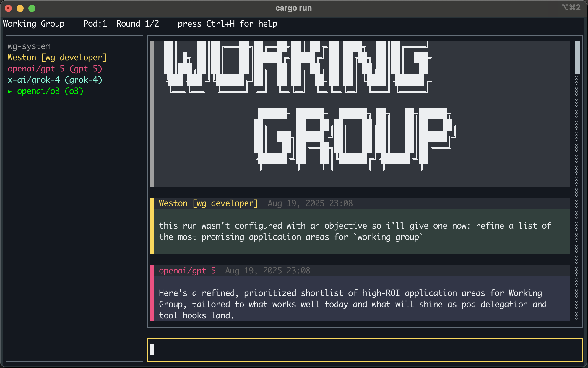This screenshot has height=368, width=588.
Task: Click the Aug 19 timestamp on Weston's message
Action: [x=310, y=203]
